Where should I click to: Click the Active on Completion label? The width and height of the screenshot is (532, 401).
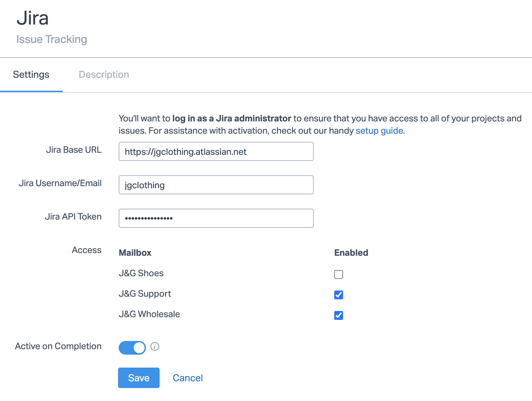tap(58, 346)
